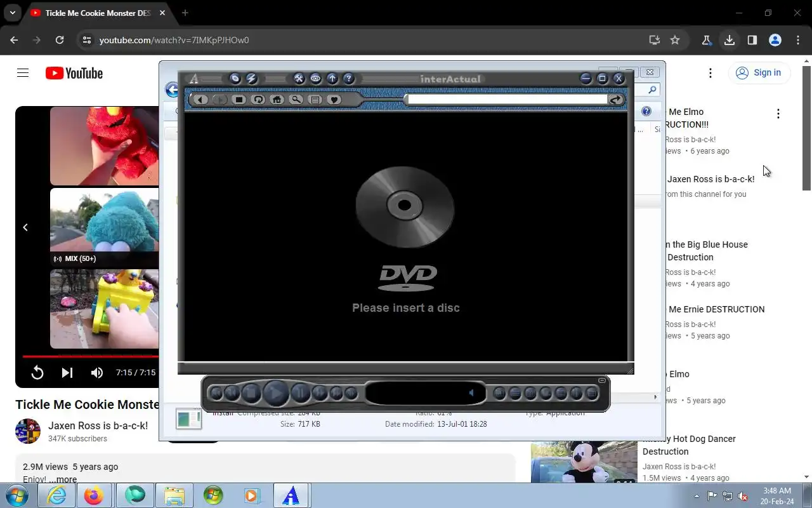Click rewind button on DVD controller
This screenshot has height=508, width=812.
(x=232, y=394)
